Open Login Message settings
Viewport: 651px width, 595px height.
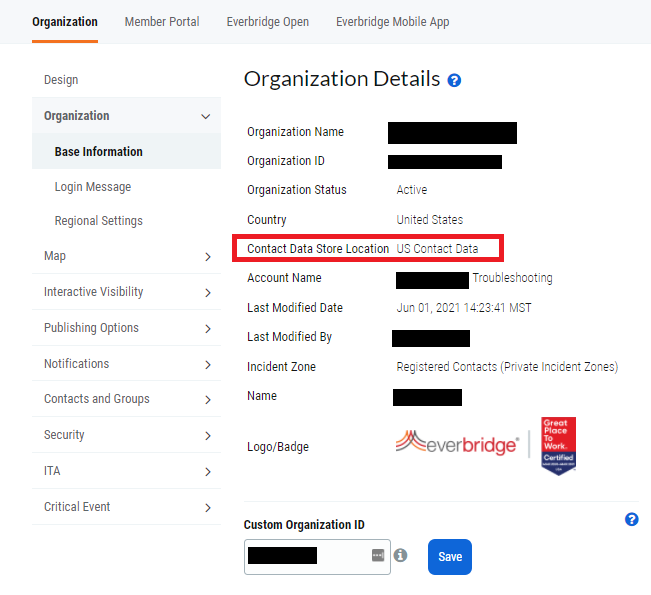pyautogui.click(x=93, y=187)
